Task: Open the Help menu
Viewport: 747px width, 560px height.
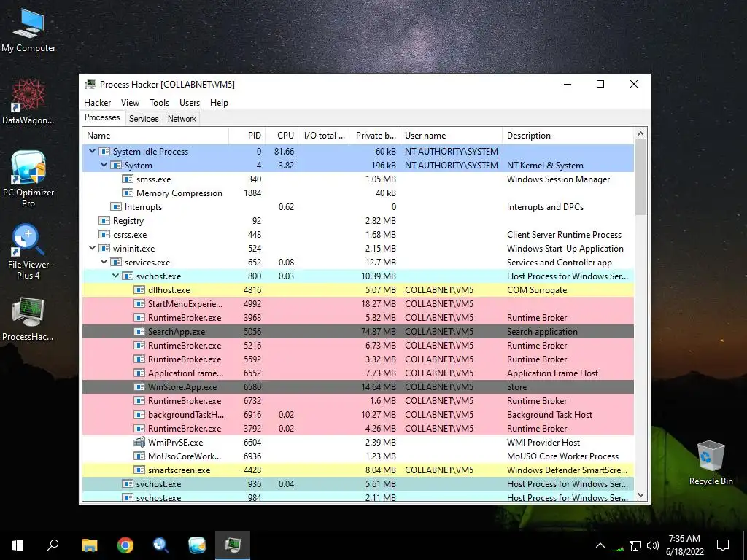Action: [219, 102]
